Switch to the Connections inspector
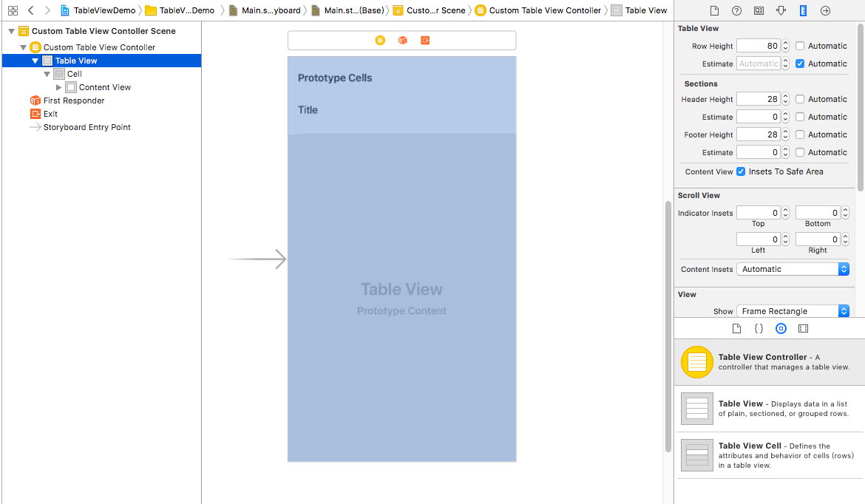Image resolution: width=865 pixels, height=504 pixels. coord(825,11)
